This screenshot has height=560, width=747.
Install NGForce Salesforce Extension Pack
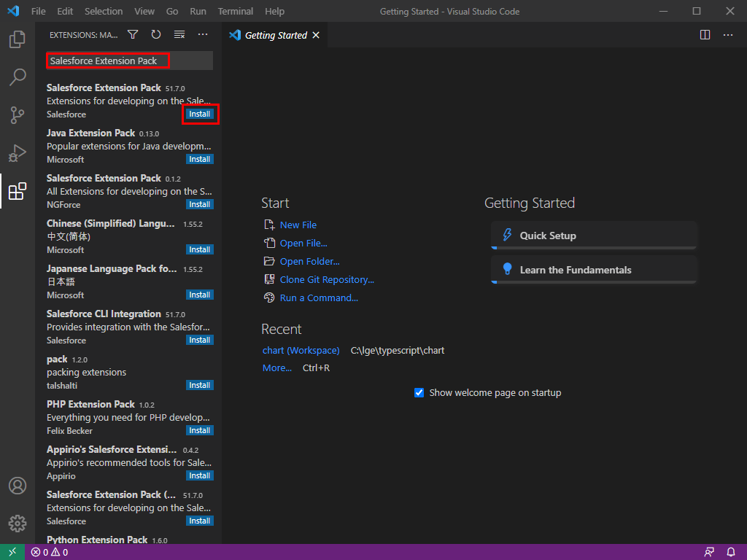pyautogui.click(x=200, y=204)
